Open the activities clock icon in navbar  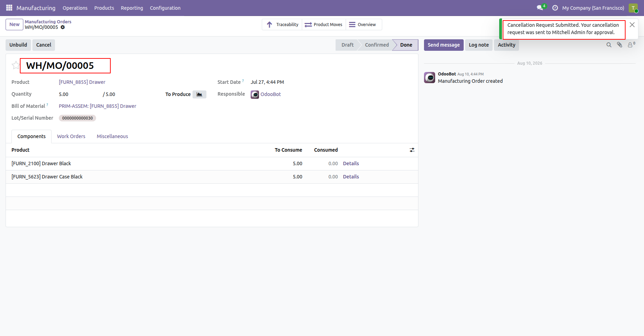click(x=555, y=8)
